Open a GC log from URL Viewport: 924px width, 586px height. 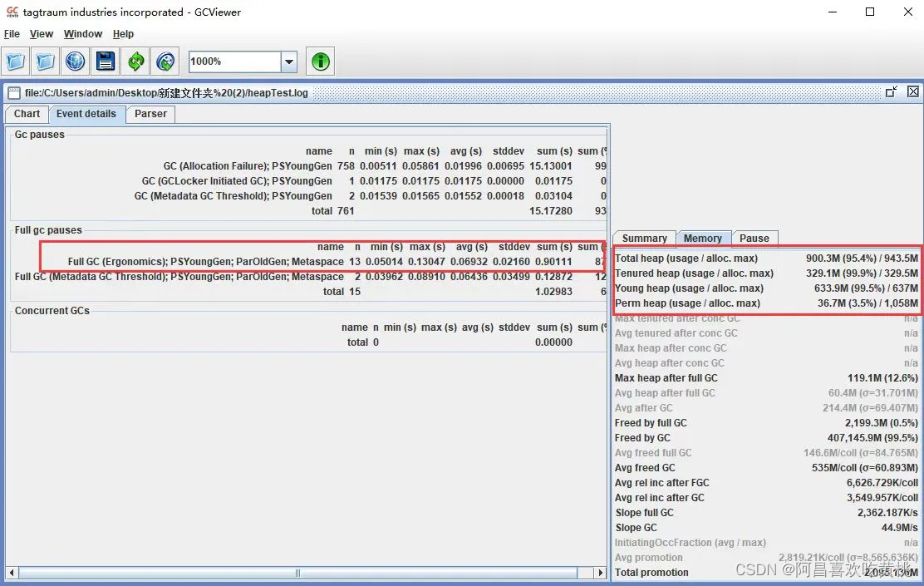pyautogui.click(x=75, y=61)
